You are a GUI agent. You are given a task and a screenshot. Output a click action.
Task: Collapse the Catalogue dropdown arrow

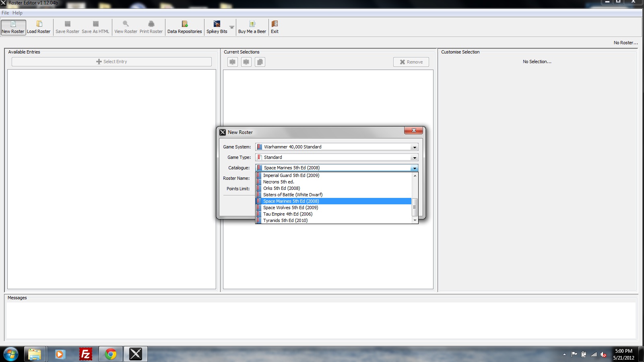click(x=415, y=168)
